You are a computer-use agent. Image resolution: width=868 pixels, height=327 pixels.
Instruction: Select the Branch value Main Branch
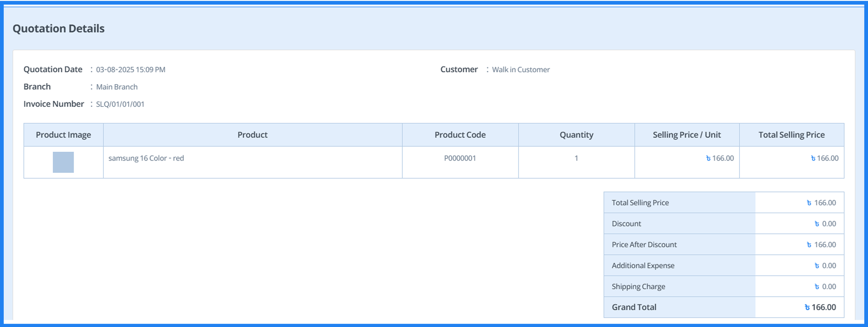tap(117, 87)
